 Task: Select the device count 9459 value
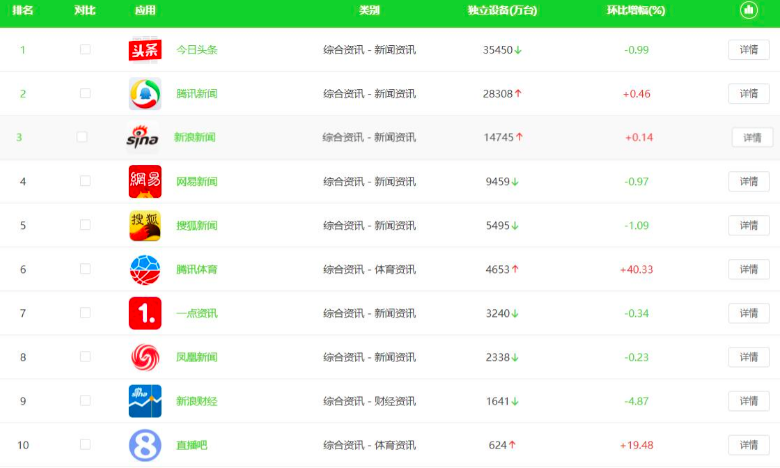point(497,182)
